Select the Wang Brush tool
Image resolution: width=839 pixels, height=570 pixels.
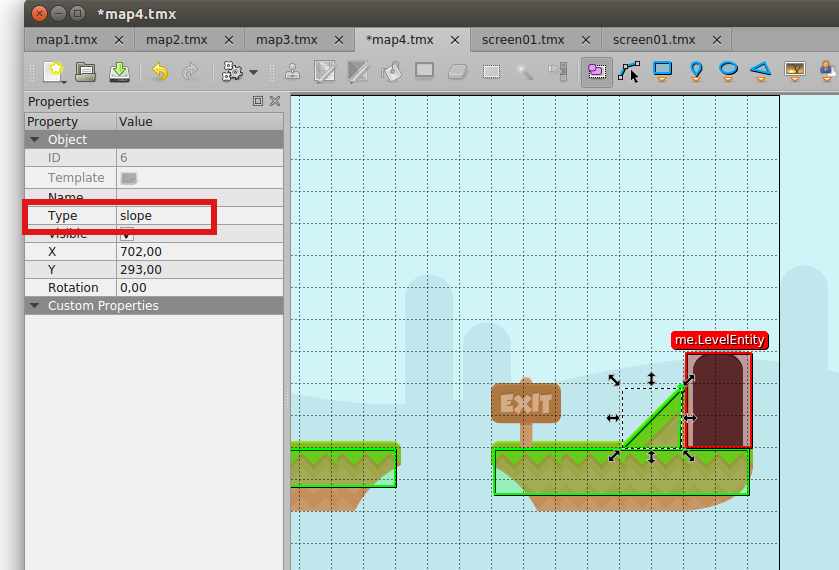(358, 71)
